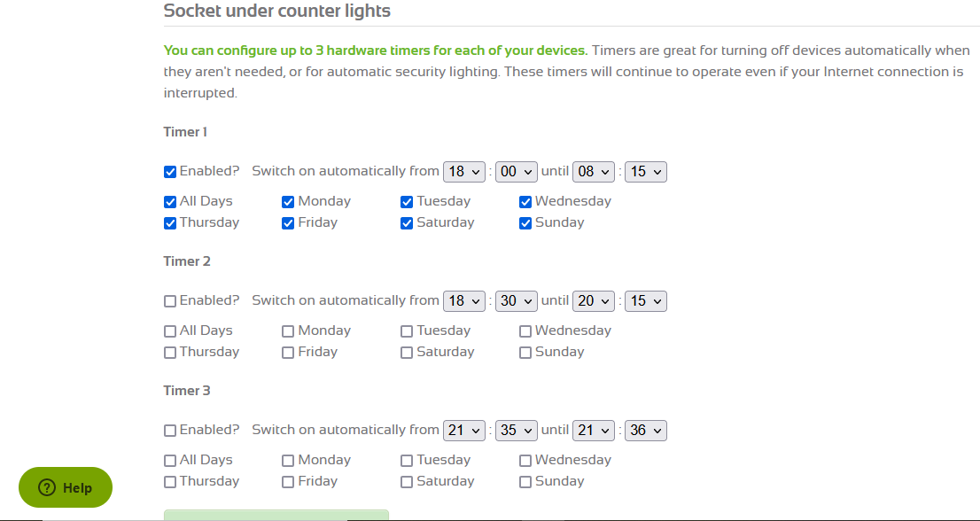Check Tuesday under Timer 3
Image resolution: width=980 pixels, height=521 pixels.
[x=407, y=461]
